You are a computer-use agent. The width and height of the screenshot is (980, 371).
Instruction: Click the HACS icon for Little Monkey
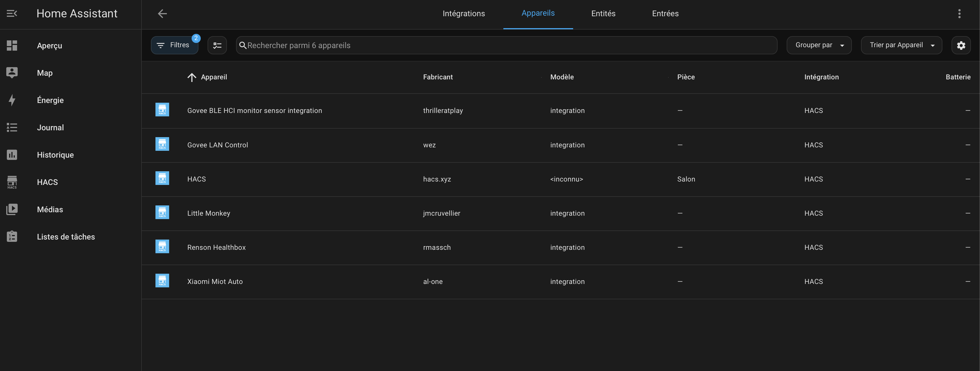[162, 213]
